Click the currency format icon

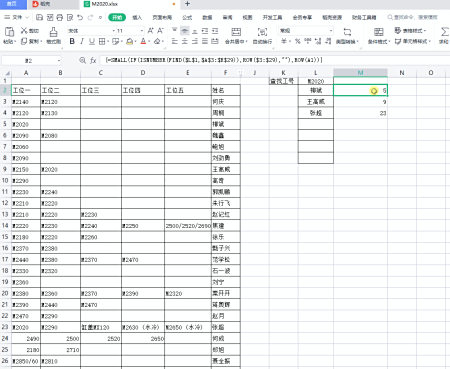(284, 41)
